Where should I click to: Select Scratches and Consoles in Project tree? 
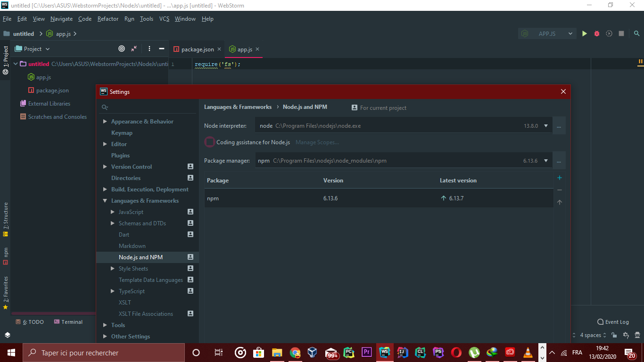tap(58, 117)
